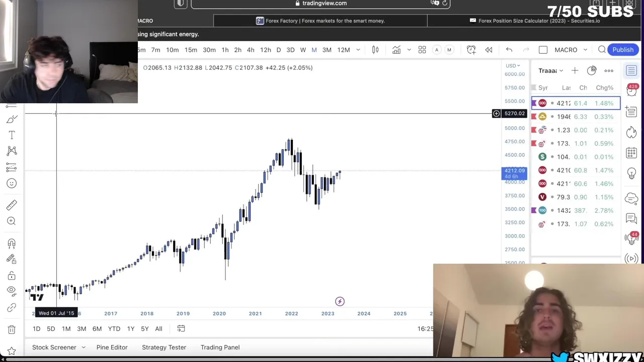644x362 pixels.
Task: Open Alerts panel with 428 badge
Action: pyautogui.click(x=631, y=90)
